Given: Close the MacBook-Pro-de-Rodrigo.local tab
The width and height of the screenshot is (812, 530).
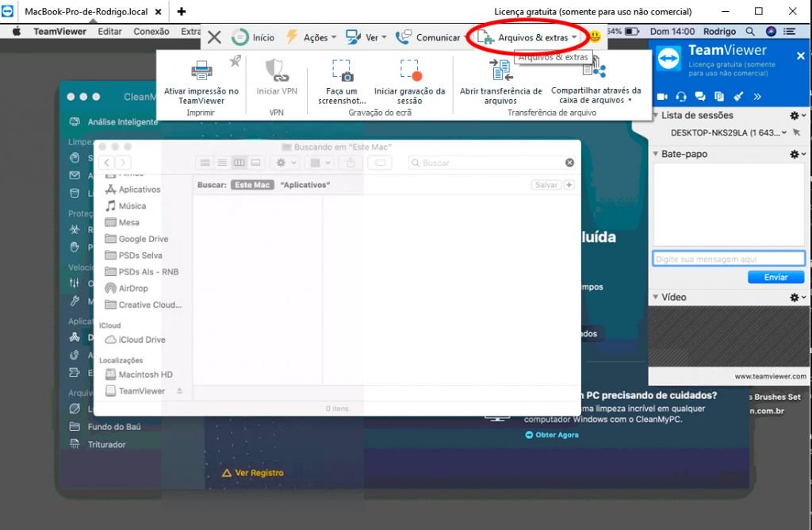Looking at the screenshot, I should [159, 11].
